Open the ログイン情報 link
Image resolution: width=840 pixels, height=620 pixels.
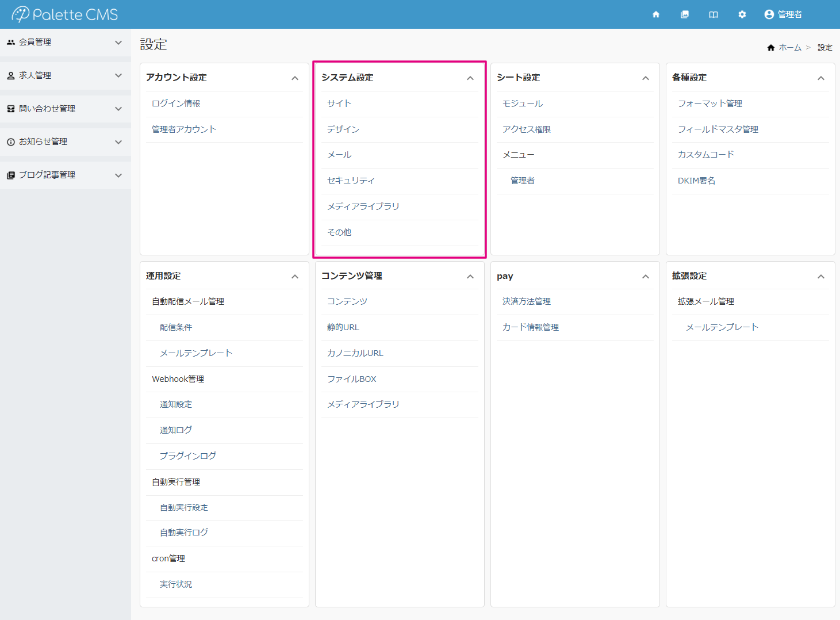tap(176, 104)
